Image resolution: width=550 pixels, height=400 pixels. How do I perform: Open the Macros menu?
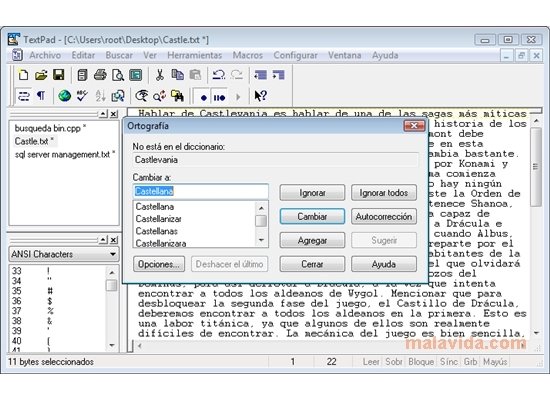click(x=248, y=55)
